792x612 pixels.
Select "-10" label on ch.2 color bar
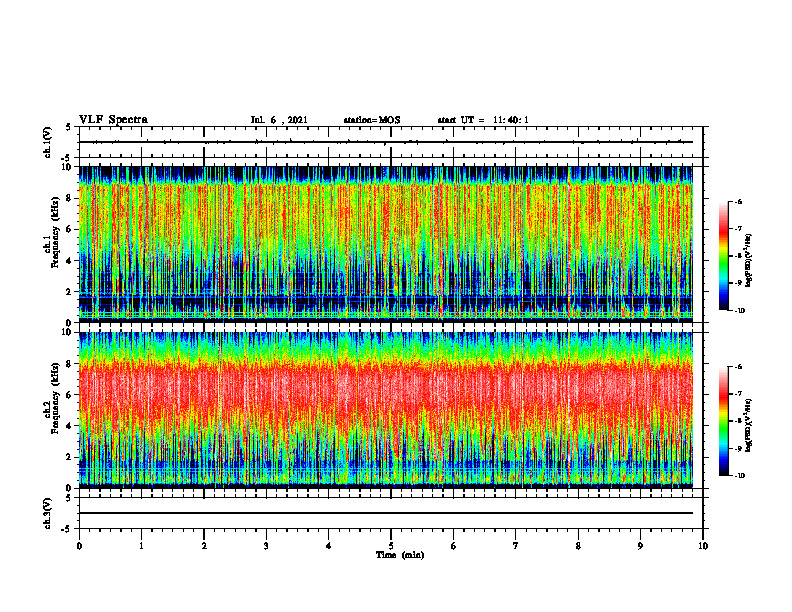pos(740,476)
